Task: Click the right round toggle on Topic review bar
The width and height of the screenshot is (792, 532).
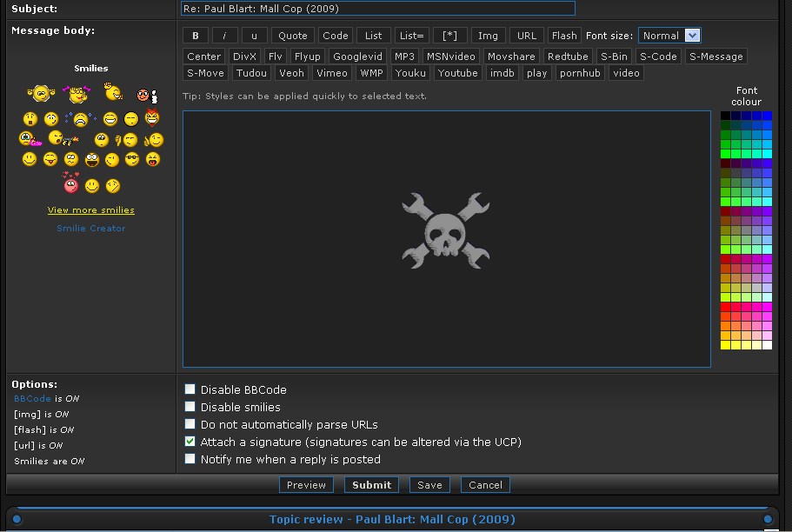Action: pos(768,520)
